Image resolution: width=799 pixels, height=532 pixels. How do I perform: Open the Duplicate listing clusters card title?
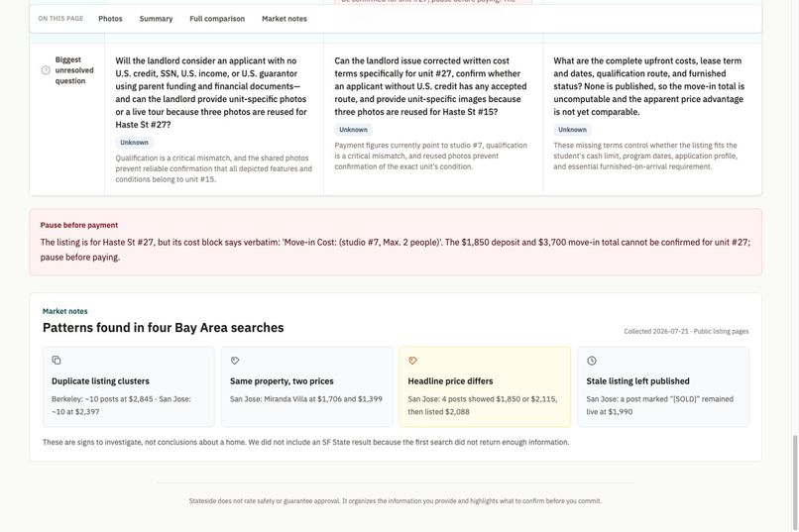tap(100, 380)
